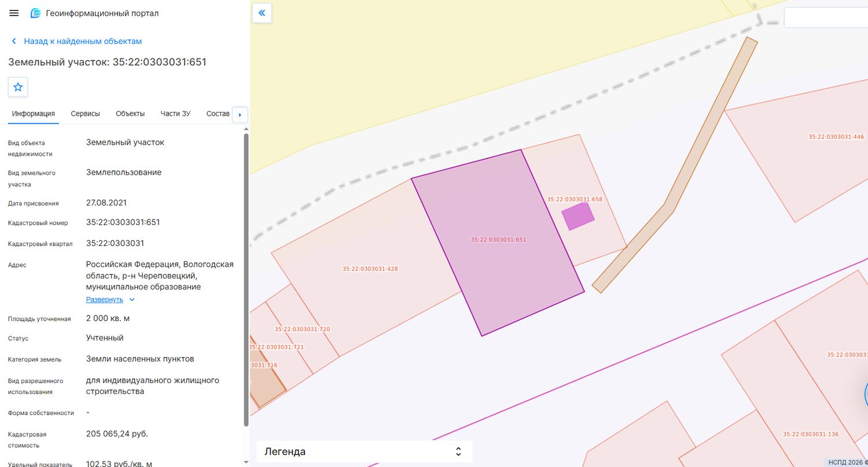The height and width of the screenshot is (467, 868).
Task: Open the Объекты tab
Action: 130,113
